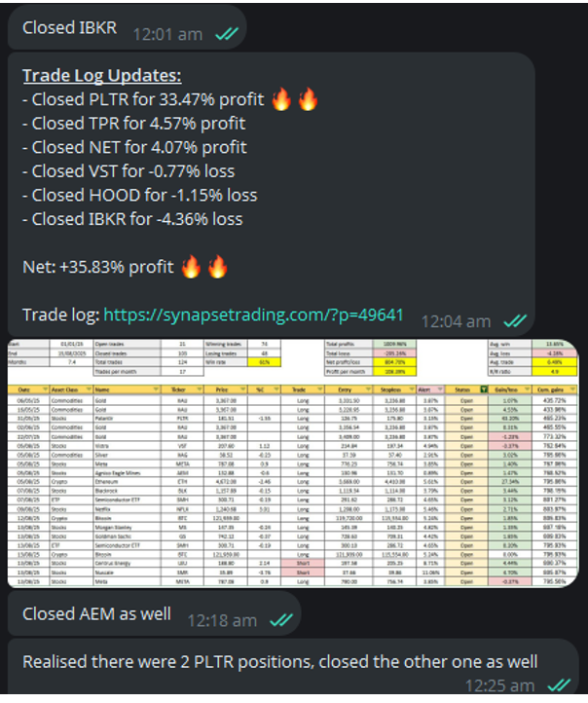Open the Asset Class column filter
The height and width of the screenshot is (703, 588).
pos(89,389)
